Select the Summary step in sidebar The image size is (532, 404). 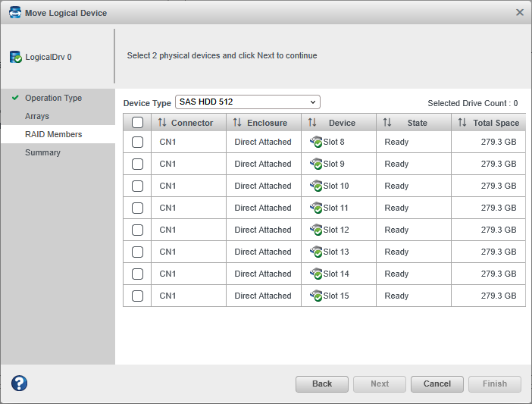(x=42, y=152)
